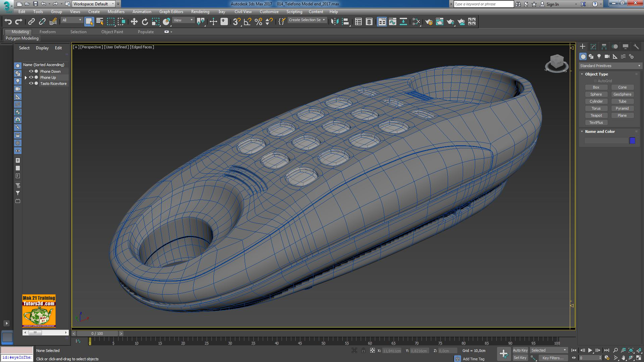Switch to the Freeform ribbon tab
Viewport: 644px width, 362px height.
47,32
